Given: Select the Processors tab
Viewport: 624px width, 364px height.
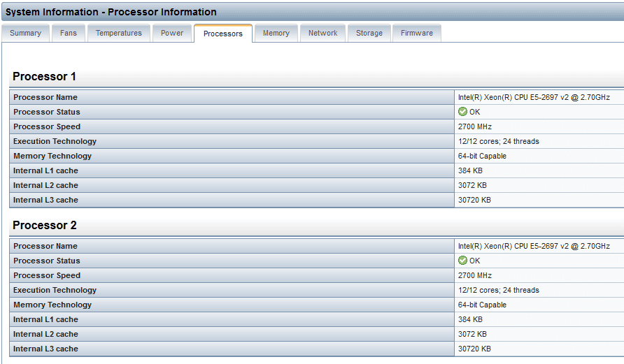Looking at the screenshot, I should pos(223,34).
